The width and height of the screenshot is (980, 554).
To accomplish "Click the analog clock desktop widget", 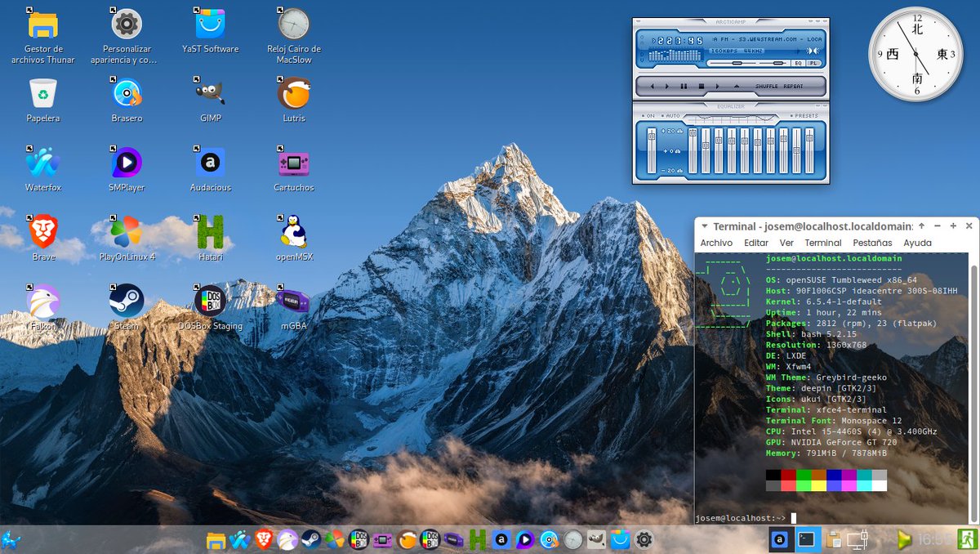I will pyautogui.click(x=916, y=55).
